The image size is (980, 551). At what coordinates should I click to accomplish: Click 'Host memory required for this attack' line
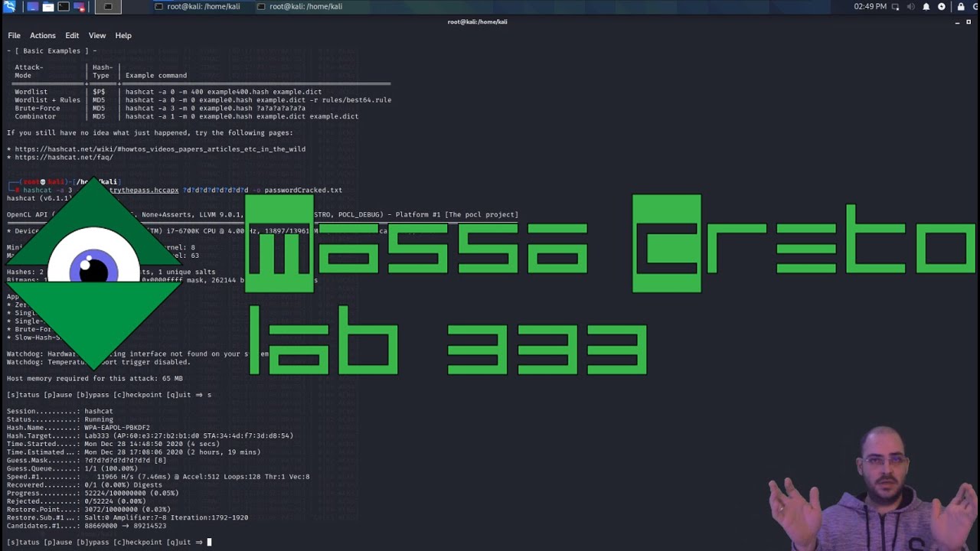tap(95, 379)
